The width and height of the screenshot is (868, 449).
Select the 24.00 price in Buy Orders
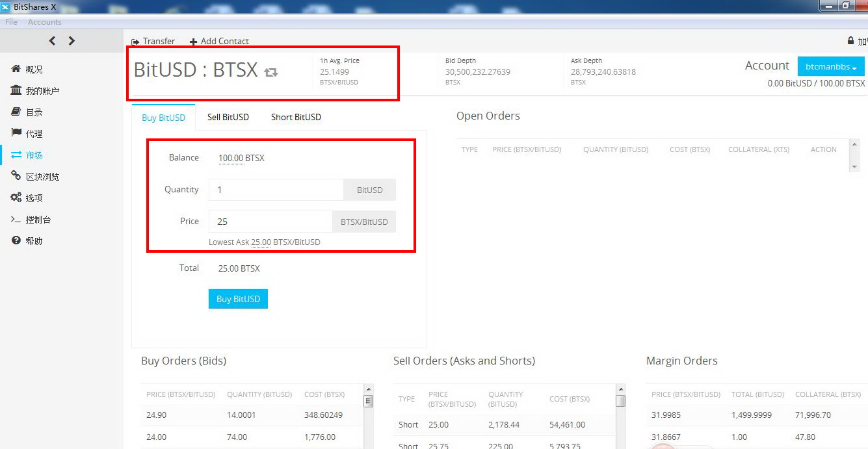157,437
